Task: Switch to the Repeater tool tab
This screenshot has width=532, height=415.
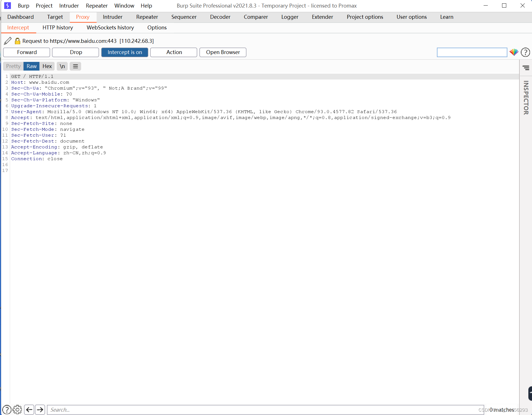Action: 147,17
